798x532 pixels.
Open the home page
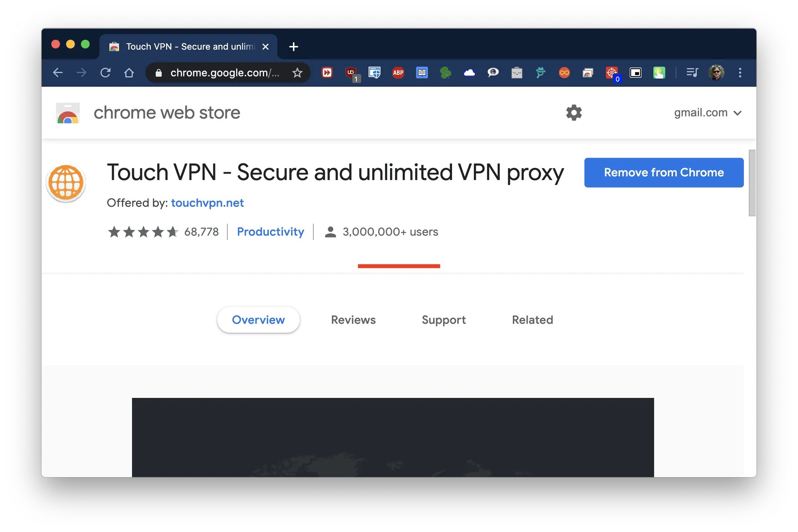click(129, 73)
